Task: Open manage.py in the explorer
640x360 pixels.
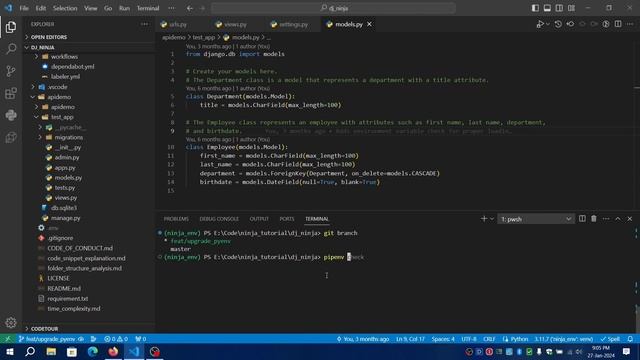Action: [65, 218]
